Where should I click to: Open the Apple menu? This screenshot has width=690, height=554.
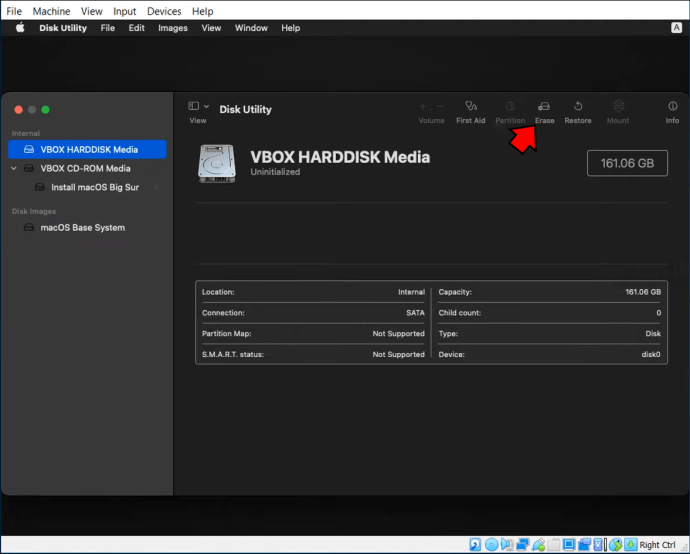pyautogui.click(x=20, y=28)
